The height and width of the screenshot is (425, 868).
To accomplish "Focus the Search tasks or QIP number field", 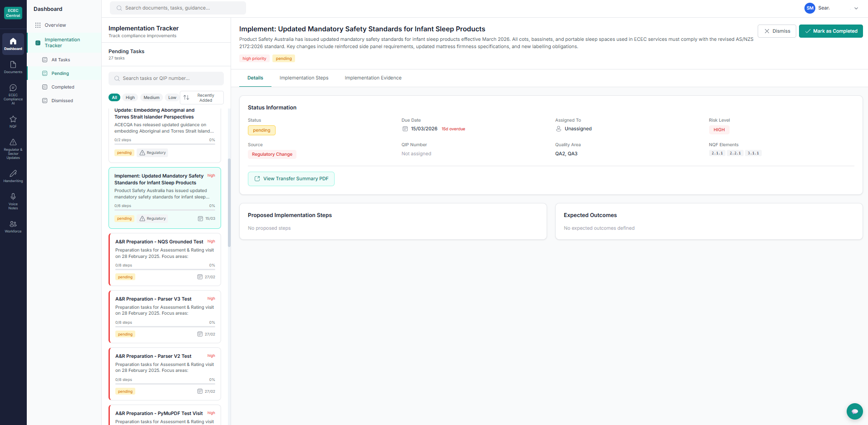I will 166,79.
